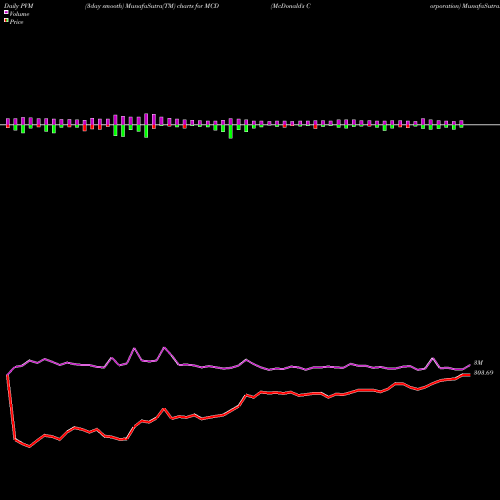500x500 pixels.
Task: Click the '3M' volume line end label
Action: tap(478, 363)
